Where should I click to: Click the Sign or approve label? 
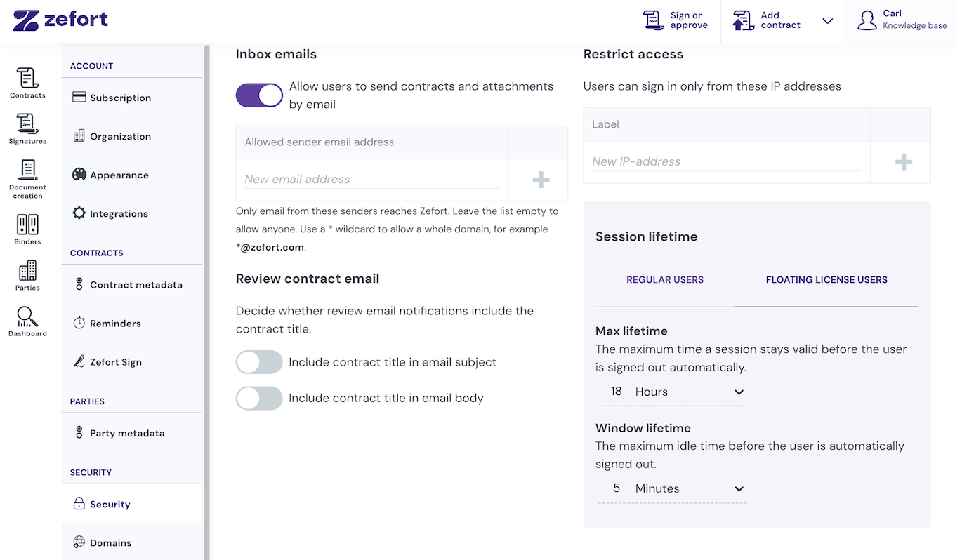689,20
